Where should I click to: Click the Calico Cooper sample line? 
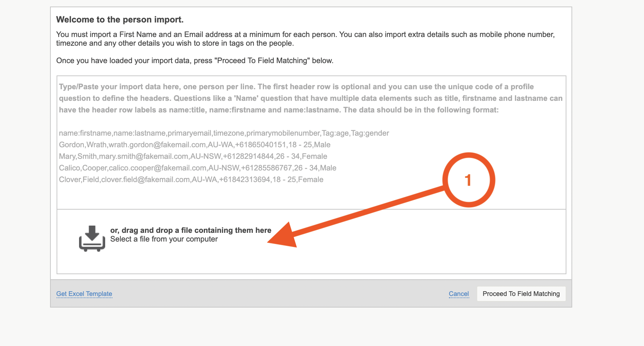click(x=198, y=168)
